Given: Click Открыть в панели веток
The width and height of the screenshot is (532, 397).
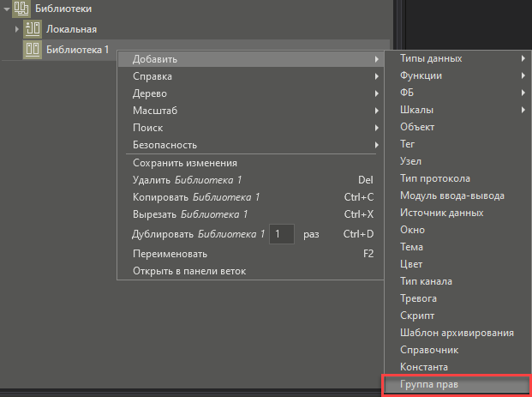Looking at the screenshot, I should (188, 271).
